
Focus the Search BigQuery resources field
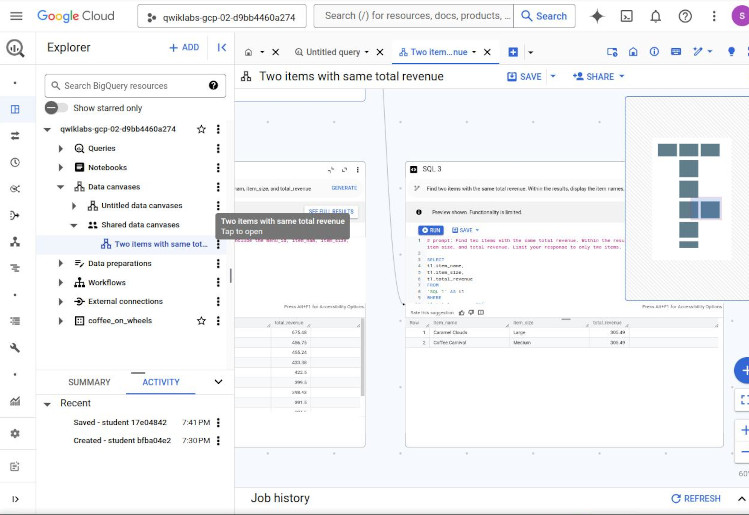pyautogui.click(x=135, y=86)
